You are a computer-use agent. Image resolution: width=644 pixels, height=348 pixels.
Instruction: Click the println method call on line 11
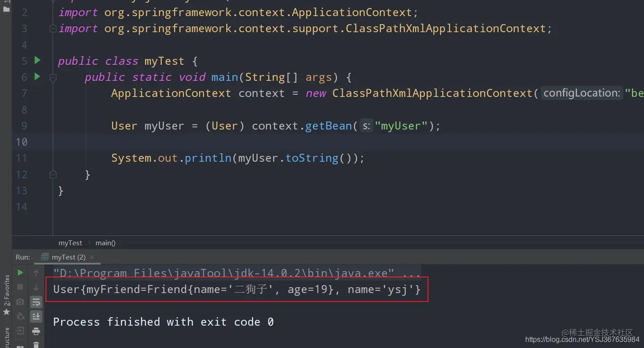pyautogui.click(x=208, y=158)
